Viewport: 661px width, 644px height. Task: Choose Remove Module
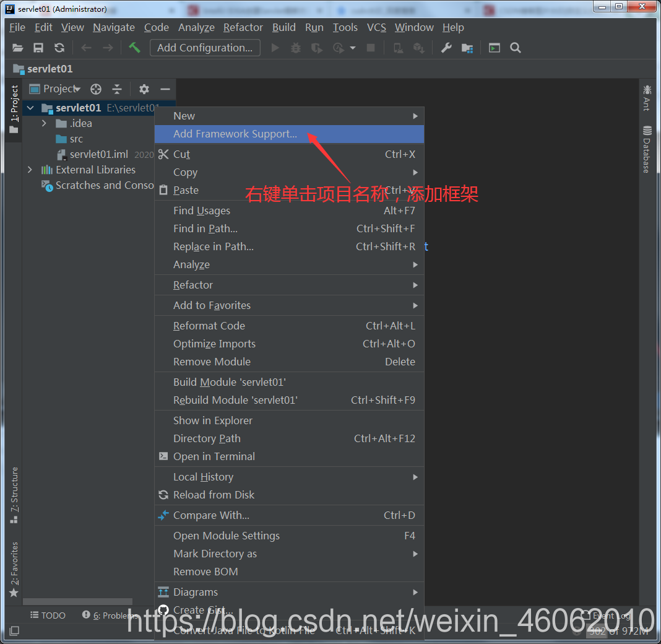click(x=289, y=362)
